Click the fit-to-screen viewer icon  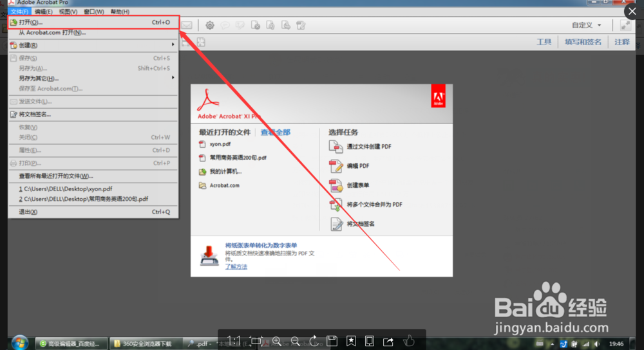pyautogui.click(x=256, y=341)
